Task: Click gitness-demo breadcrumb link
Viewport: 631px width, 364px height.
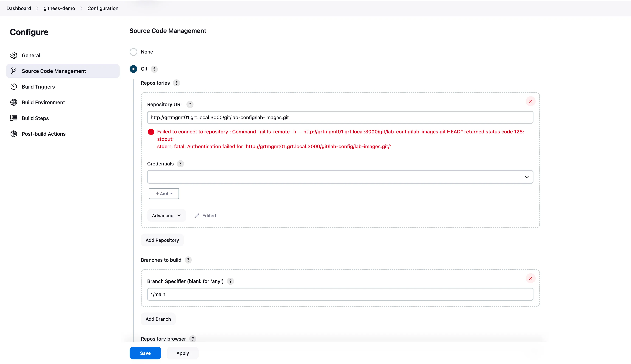Action: 59,8
